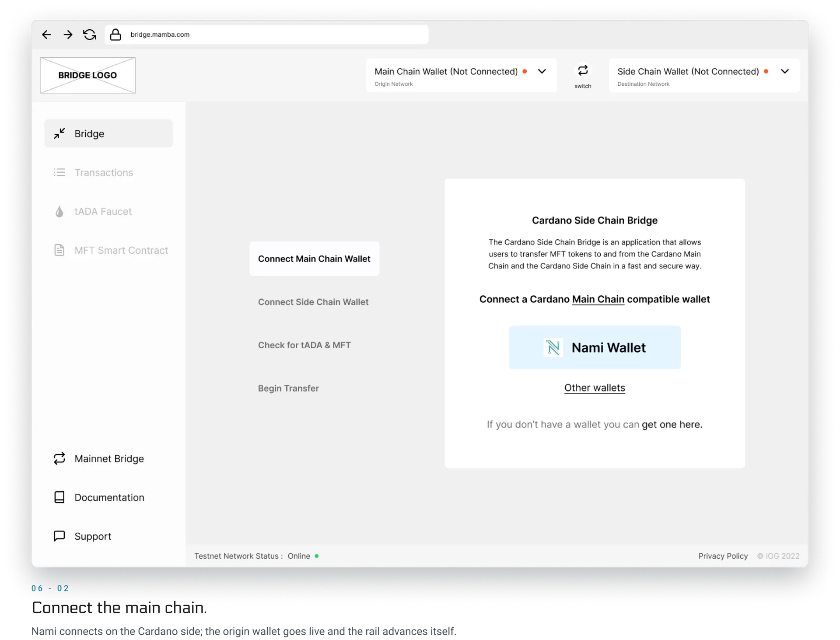
Task: Click the Cardano Side Chain Bridge heading
Action: point(595,220)
